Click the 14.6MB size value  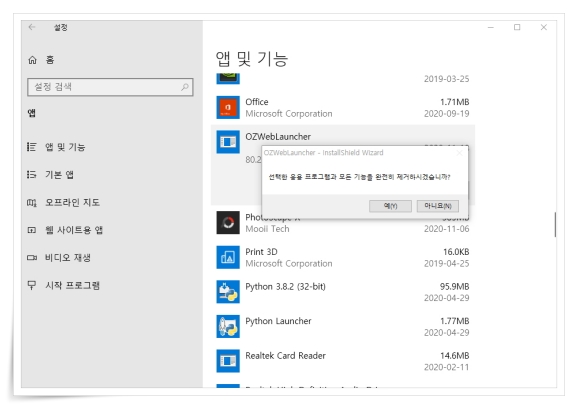pyautogui.click(x=455, y=356)
